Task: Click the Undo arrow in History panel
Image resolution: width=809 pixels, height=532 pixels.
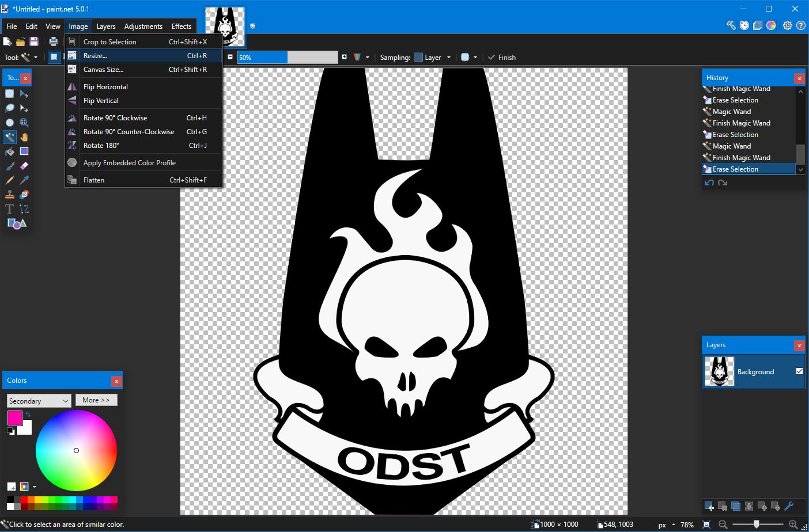Action: tap(709, 183)
